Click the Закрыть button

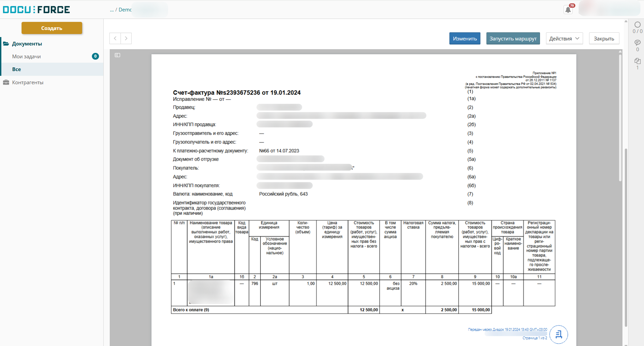[x=604, y=39]
